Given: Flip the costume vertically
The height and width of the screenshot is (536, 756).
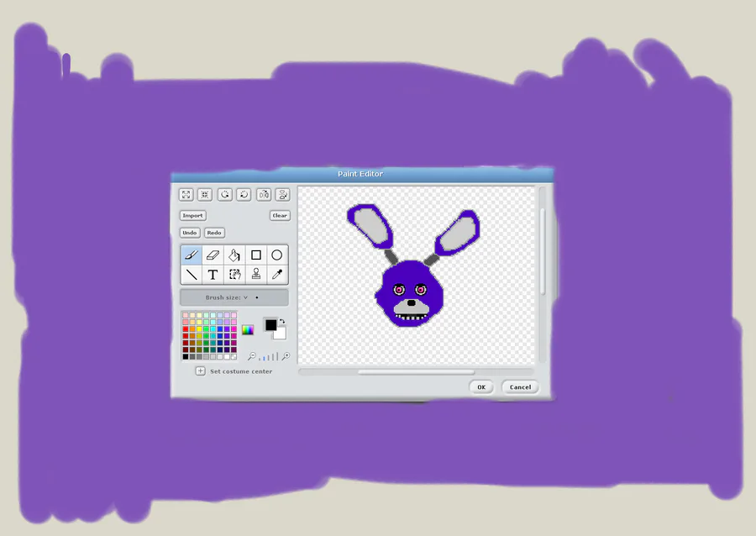Looking at the screenshot, I should pos(283,194).
